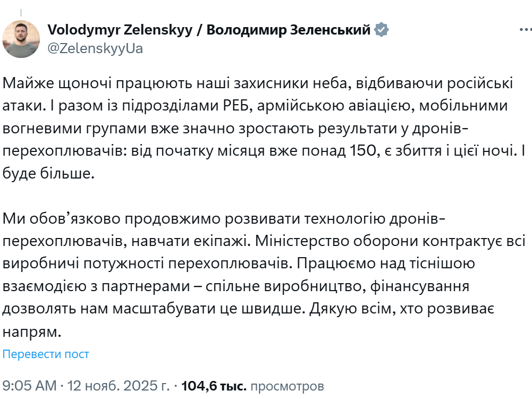The width and height of the screenshot is (532, 399).
Task: Click the "Перевести пост" translate link
Action: coord(46,354)
